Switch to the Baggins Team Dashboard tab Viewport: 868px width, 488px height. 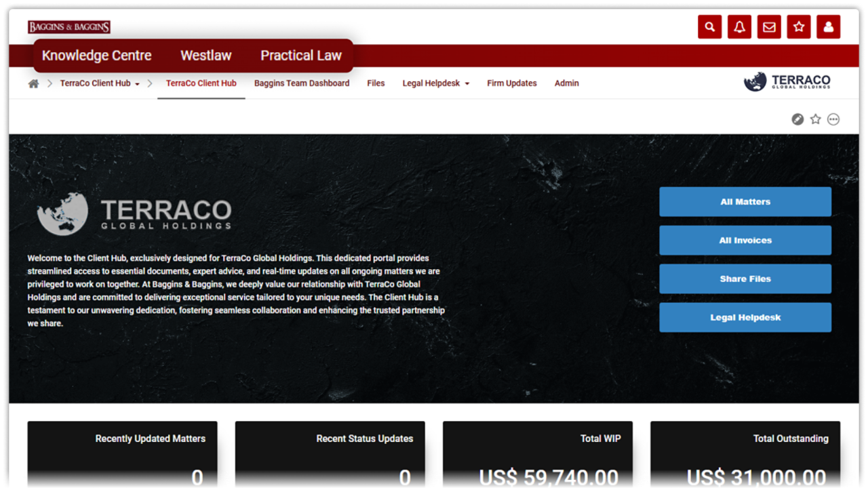[x=302, y=83]
